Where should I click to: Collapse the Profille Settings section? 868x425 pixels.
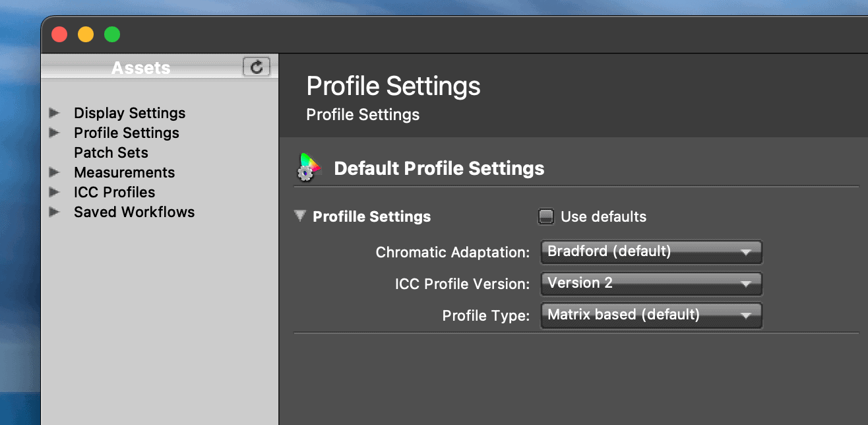click(300, 216)
